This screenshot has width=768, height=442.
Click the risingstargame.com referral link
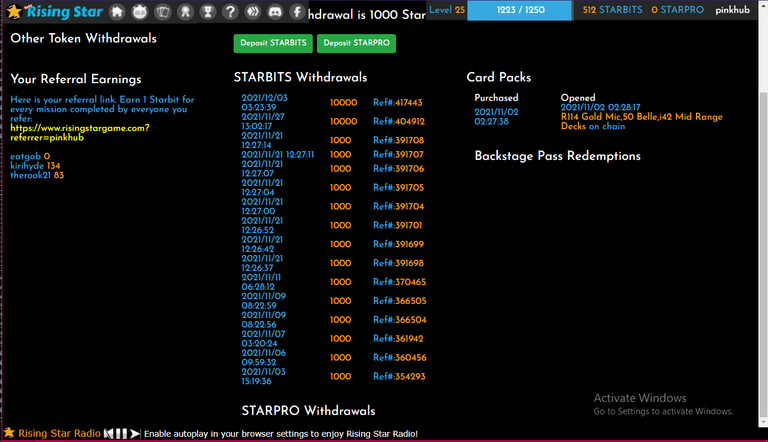pyautogui.click(x=80, y=133)
